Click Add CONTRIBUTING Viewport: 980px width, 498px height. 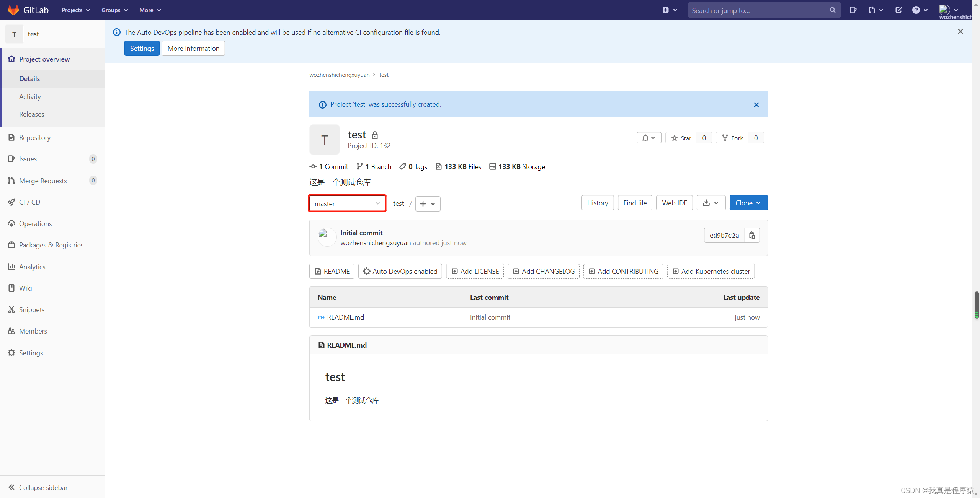click(x=623, y=271)
